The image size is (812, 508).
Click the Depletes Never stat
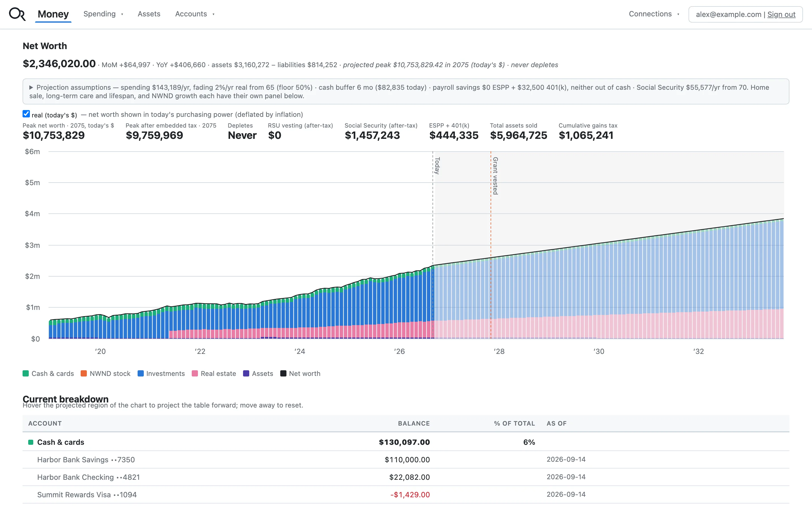(242, 135)
